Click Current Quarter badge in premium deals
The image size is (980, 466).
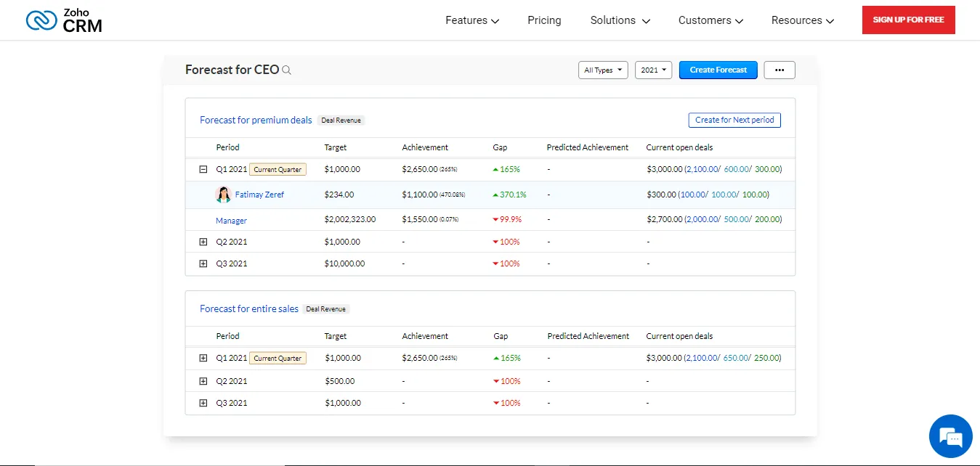click(x=278, y=169)
